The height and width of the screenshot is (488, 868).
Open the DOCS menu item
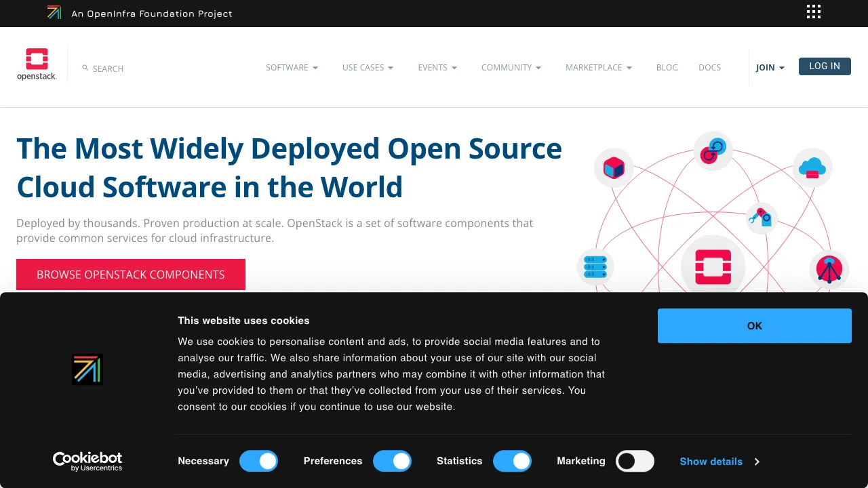pos(709,67)
